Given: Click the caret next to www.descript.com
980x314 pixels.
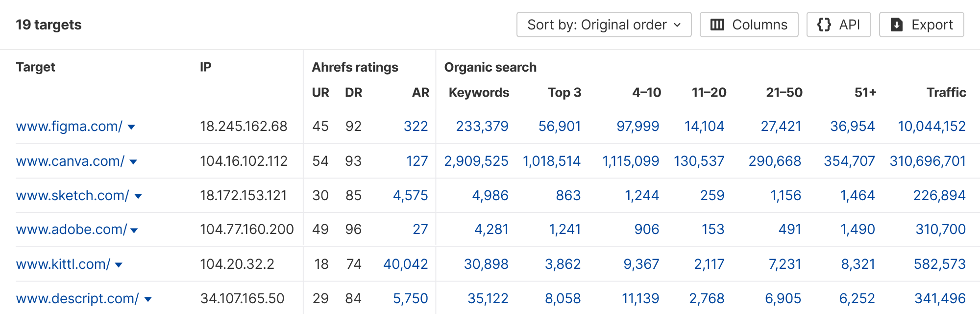Looking at the screenshot, I should (148, 298).
